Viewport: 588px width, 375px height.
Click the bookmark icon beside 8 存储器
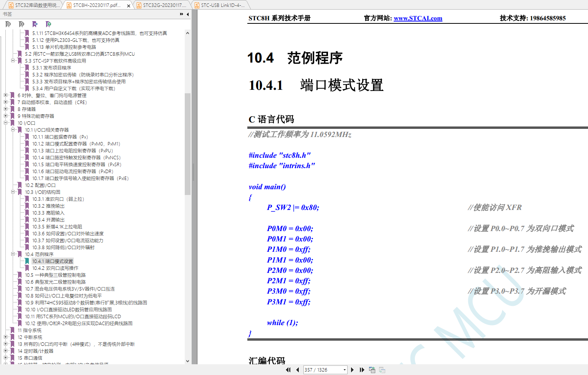point(13,109)
